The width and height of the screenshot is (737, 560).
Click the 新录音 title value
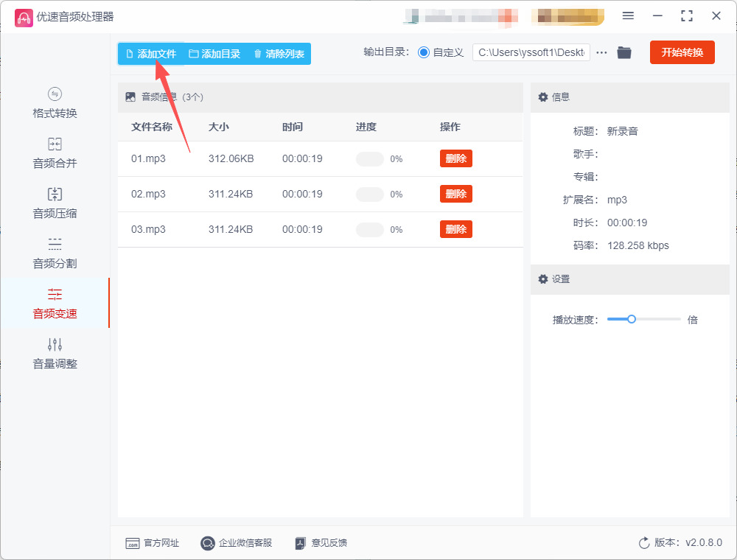tap(622, 132)
